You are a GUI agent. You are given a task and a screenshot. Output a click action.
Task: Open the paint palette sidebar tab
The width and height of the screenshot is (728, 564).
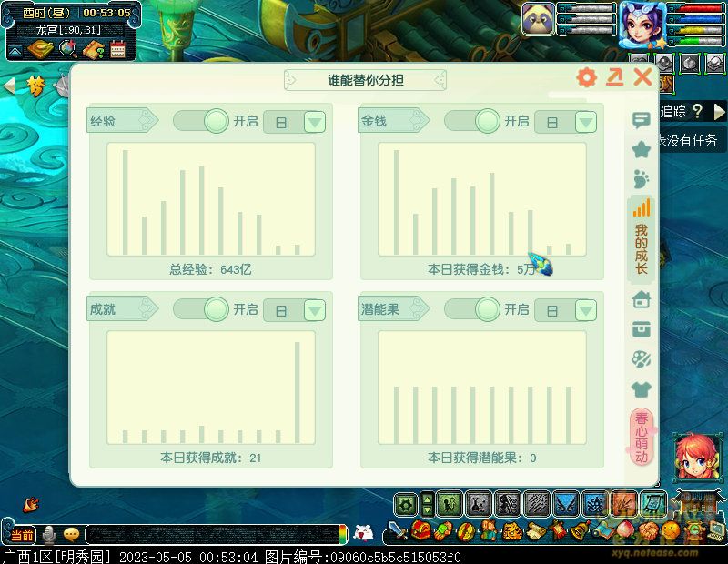click(642, 358)
